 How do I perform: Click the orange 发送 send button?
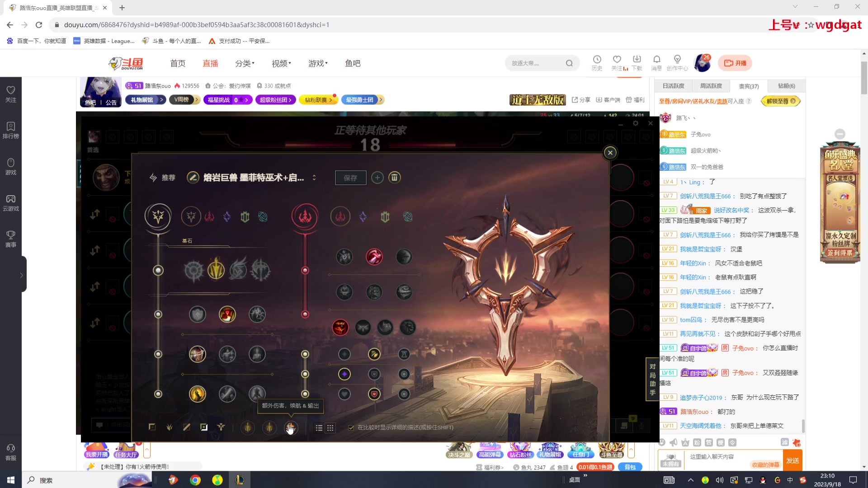[793, 460]
